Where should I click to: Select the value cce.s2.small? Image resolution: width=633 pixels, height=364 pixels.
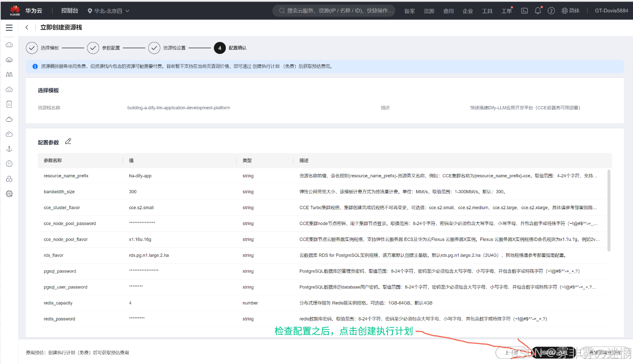[141, 208]
